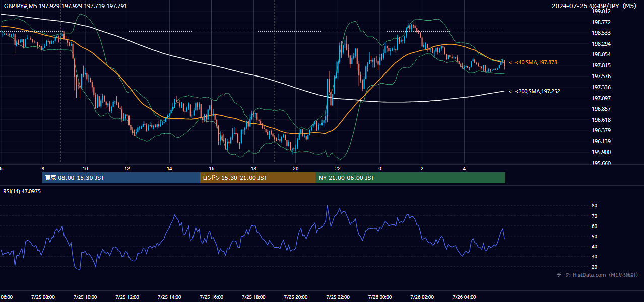Viewport: 644px width, 302px height.
Task: Click the 7/25 10:00 bottom axis label
Action: [x=85, y=297]
